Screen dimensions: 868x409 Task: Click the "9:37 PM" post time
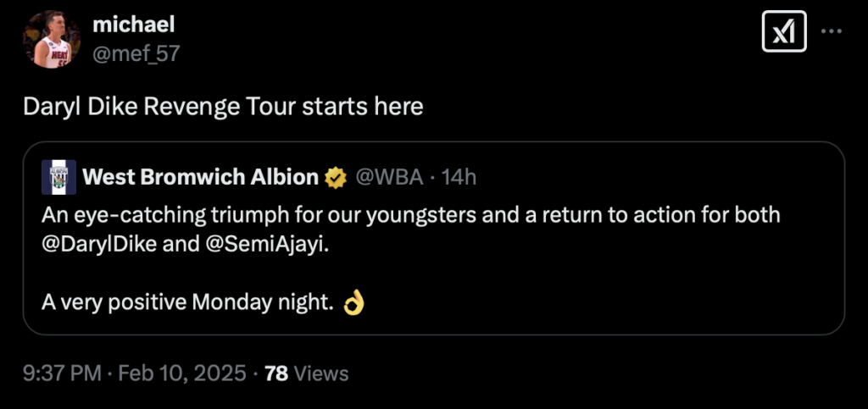61,373
